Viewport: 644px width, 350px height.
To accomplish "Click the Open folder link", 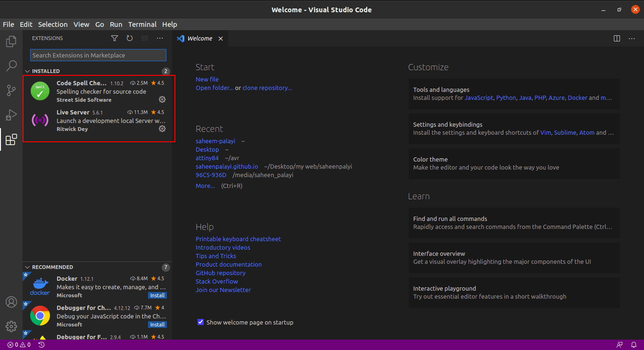I will 215,88.
